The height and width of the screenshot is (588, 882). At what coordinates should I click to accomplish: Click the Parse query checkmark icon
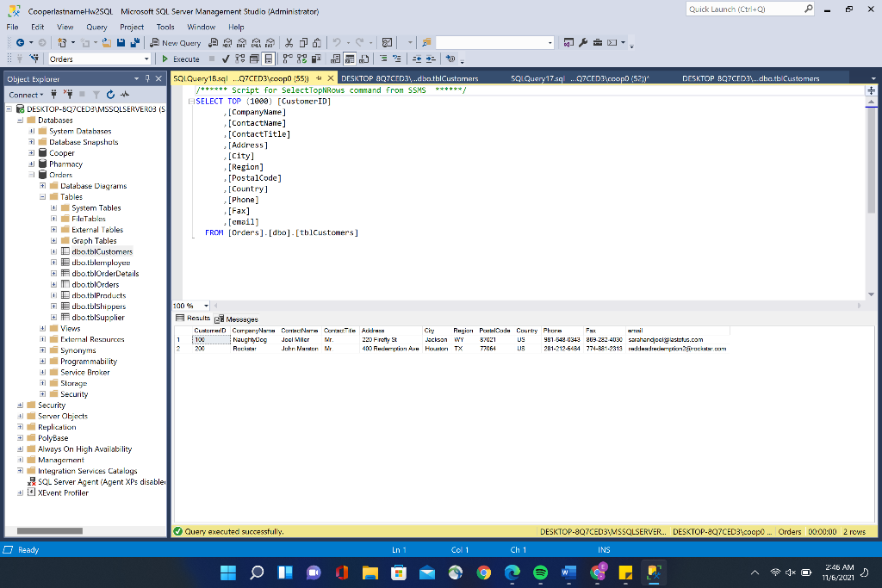click(226, 59)
